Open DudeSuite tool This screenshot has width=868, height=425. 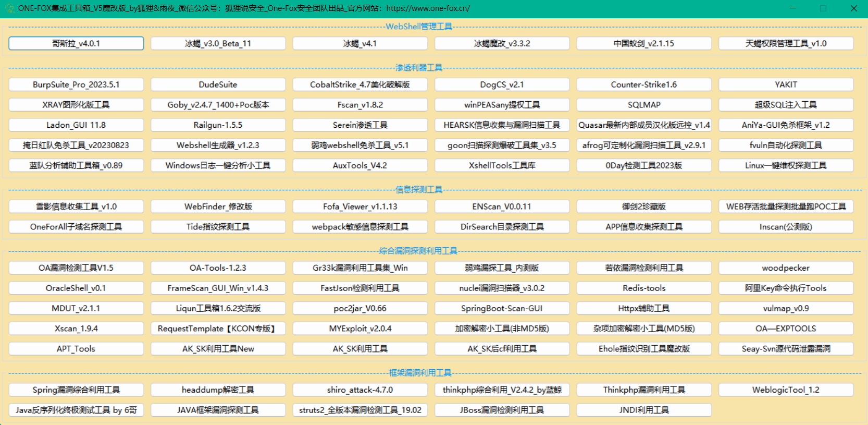coord(218,84)
